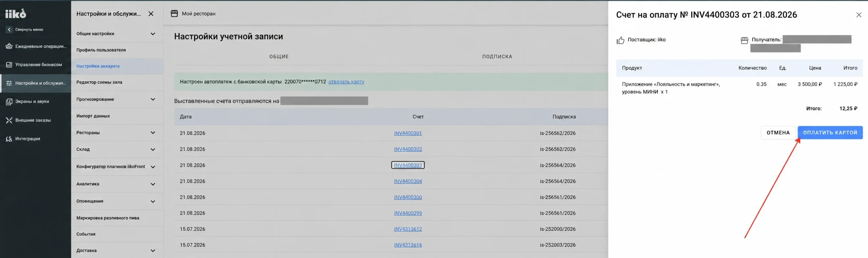Viewport: 868px width, 258px height.
Task: Expand the Рестораны section
Action: coord(153,133)
